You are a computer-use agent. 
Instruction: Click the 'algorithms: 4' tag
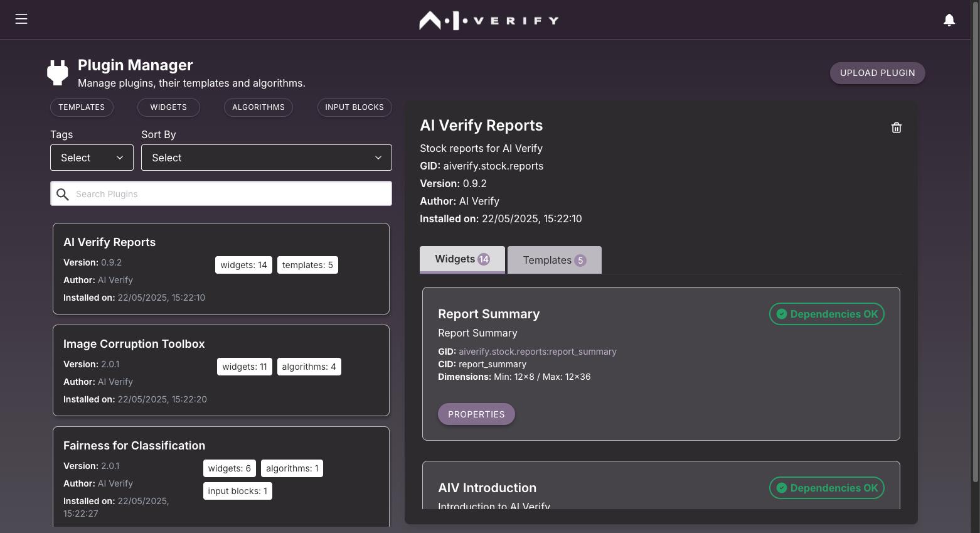(x=309, y=367)
